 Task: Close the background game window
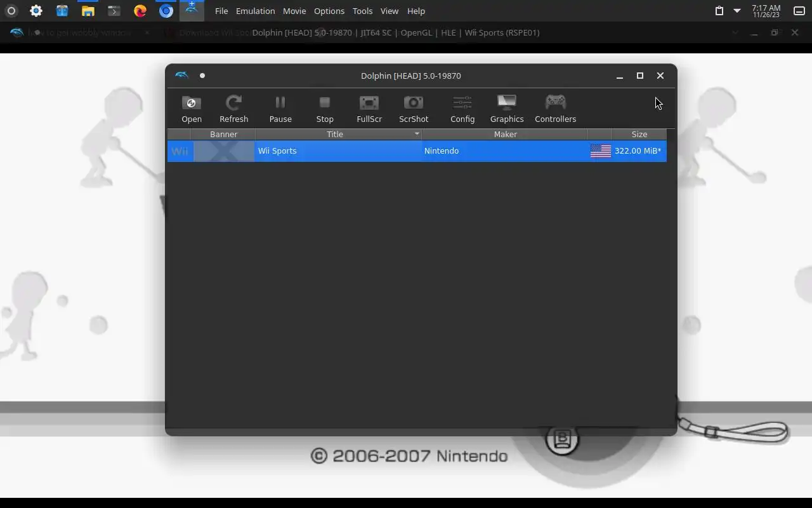tap(794, 32)
